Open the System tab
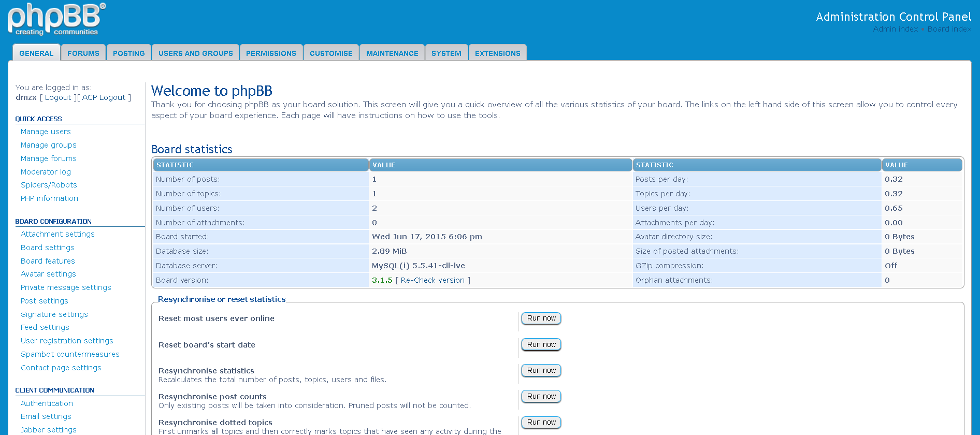Viewport: 980px width, 435px height. pyautogui.click(x=446, y=53)
